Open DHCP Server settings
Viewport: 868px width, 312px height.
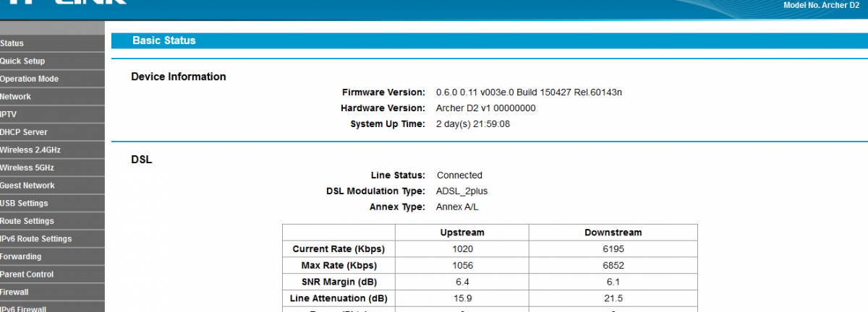click(52, 132)
